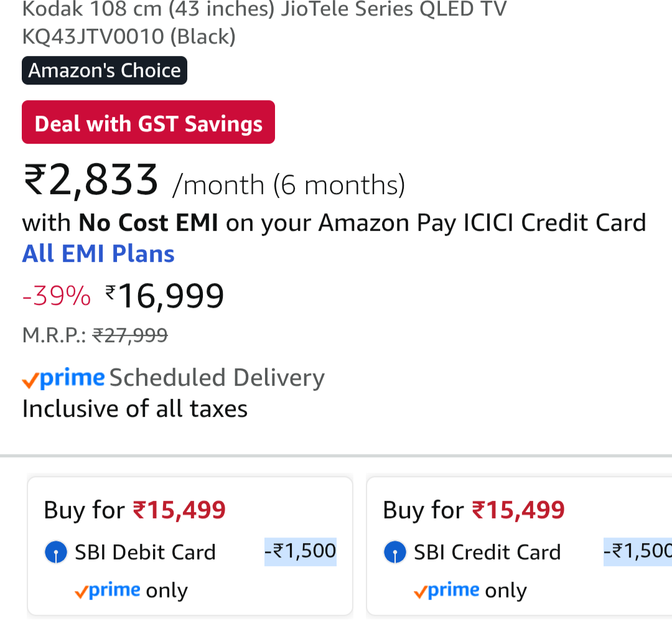
Task: Tap the ₹16,999 deal price
Action: [165, 296]
